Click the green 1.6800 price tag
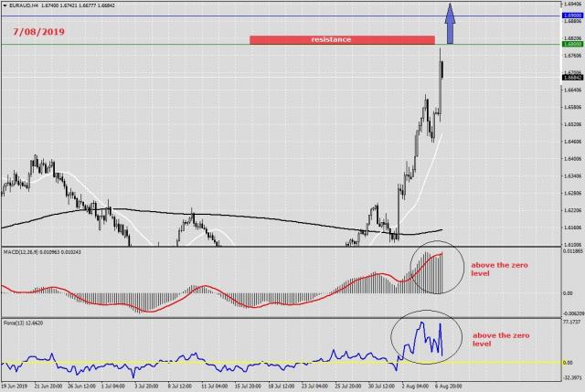 click(570, 44)
